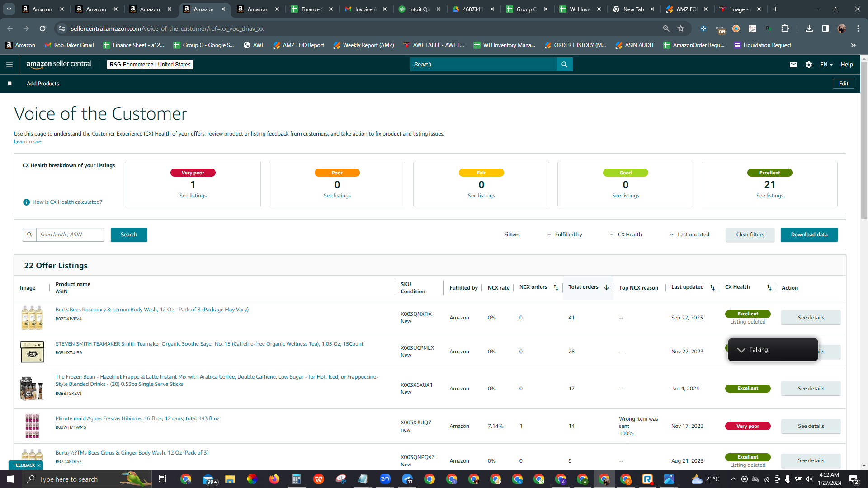Click the Clear filters button
Screen dimensions: 868x488
(750, 235)
